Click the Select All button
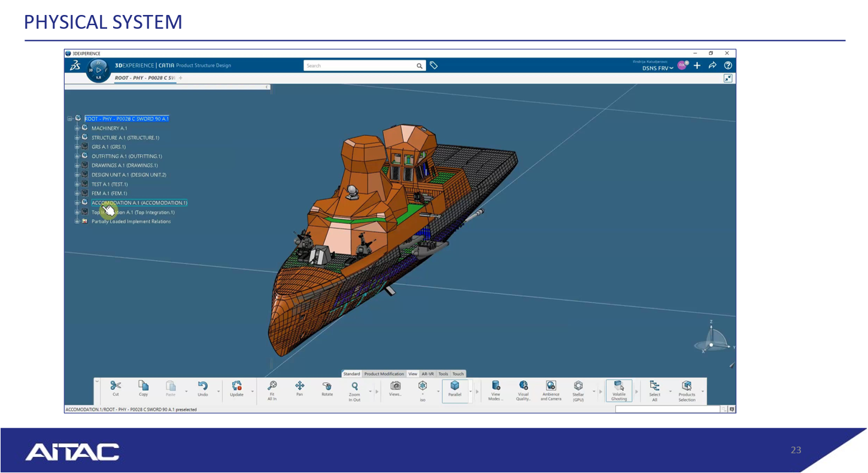 click(654, 386)
